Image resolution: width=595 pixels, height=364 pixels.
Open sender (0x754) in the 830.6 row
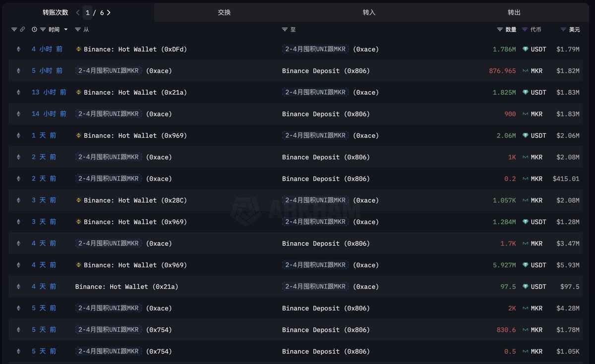(x=159, y=330)
